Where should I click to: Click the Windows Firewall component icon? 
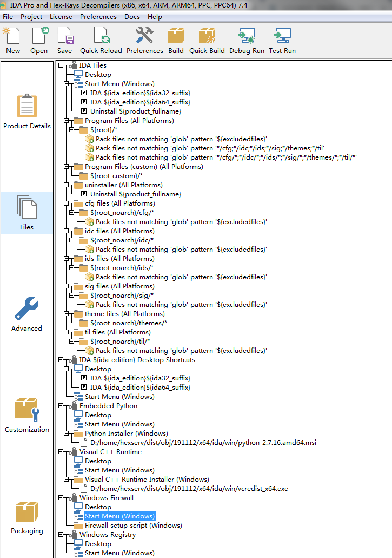click(x=73, y=497)
